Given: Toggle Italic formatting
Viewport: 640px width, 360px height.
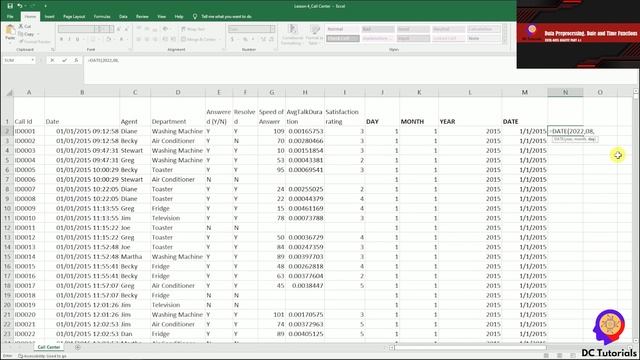Looking at the screenshot, I should click(x=69, y=39).
